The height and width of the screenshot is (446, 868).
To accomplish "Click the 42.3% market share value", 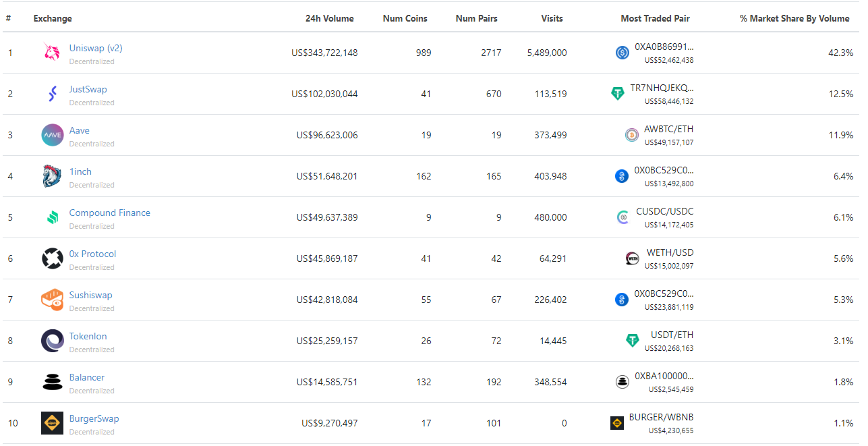I will 840,53.
